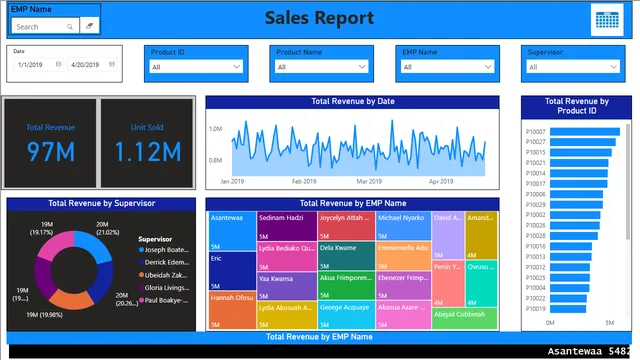Click the eraser clear-search icon
This screenshot has height=360, width=640.
point(89,26)
